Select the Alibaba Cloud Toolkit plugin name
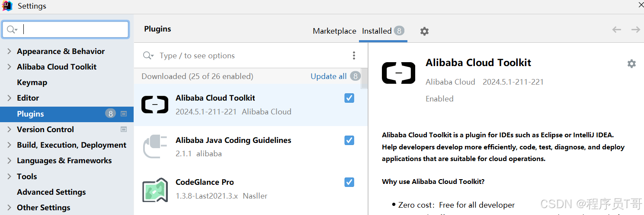The image size is (644, 215). pos(215,98)
